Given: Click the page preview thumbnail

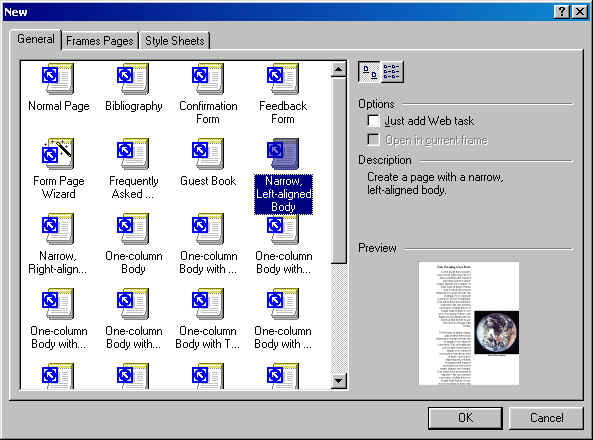Looking at the screenshot, I should (469, 323).
